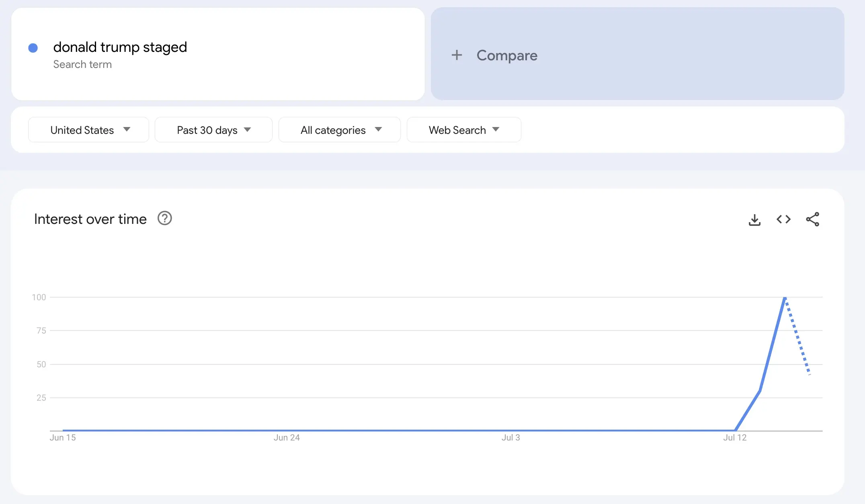Image resolution: width=865 pixels, height=504 pixels.
Task: Click the Compare text to add term
Action: pyautogui.click(x=507, y=55)
